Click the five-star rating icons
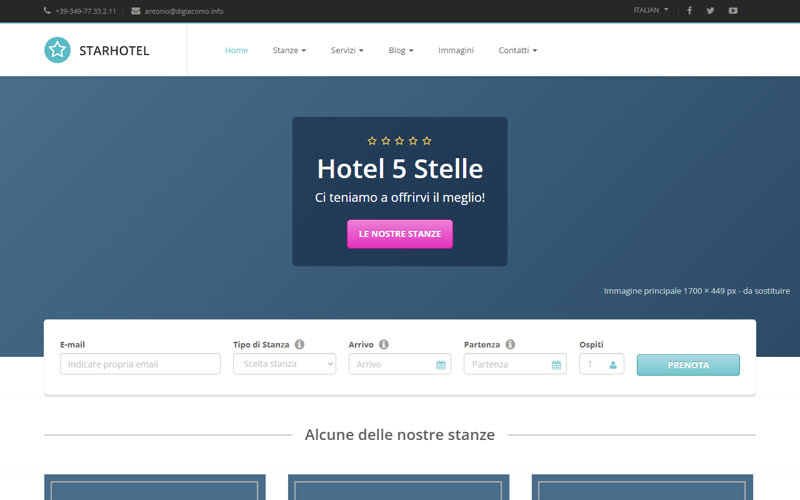Screen dimensions: 800x500 399,141
